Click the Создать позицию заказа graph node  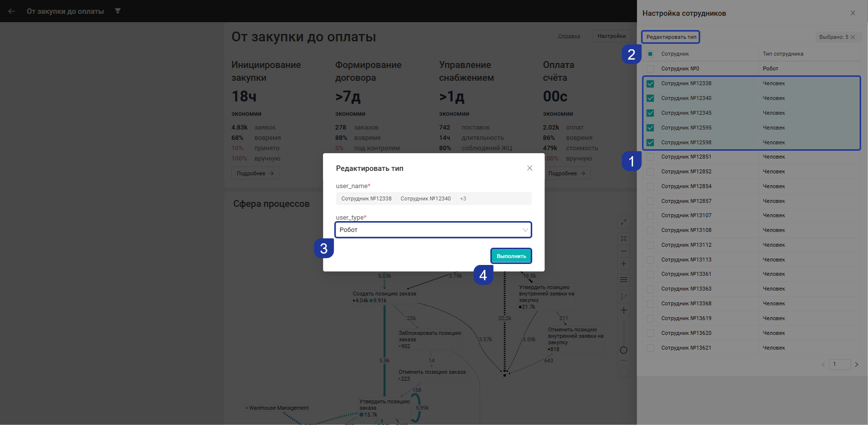[384, 297]
